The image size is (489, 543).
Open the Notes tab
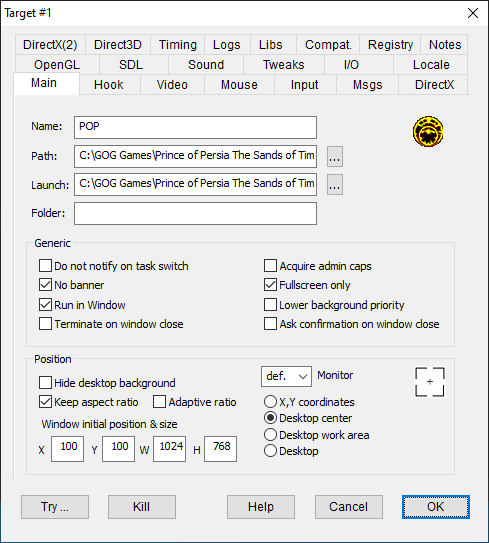tap(445, 45)
